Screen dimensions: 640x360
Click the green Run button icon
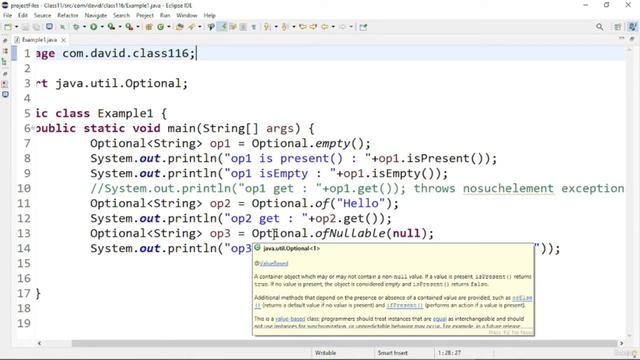[x=93, y=27]
